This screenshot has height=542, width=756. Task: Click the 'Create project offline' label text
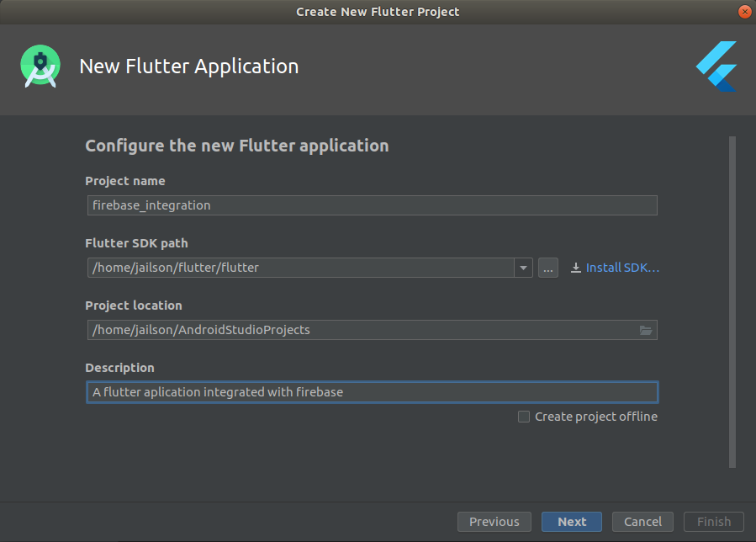click(596, 417)
